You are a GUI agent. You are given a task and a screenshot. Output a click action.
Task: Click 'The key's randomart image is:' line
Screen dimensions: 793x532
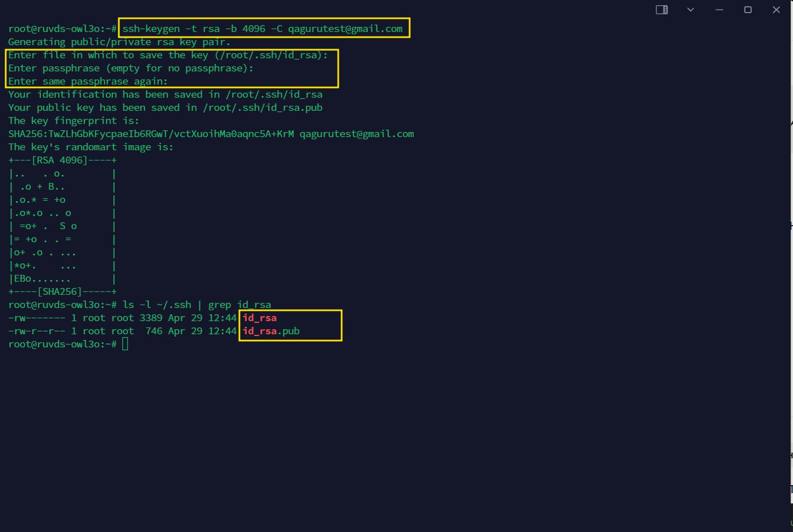coord(91,147)
